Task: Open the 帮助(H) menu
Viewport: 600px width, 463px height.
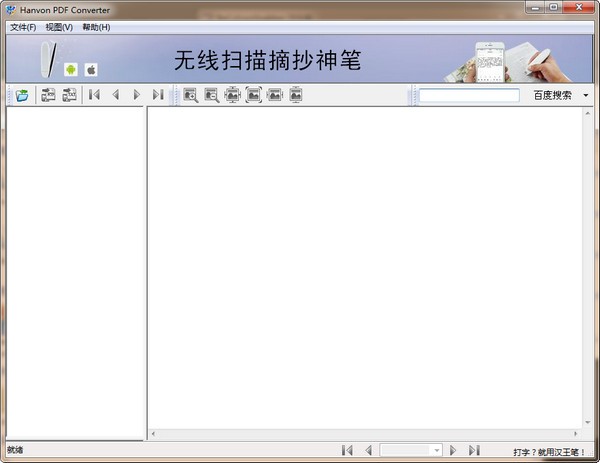Action: [x=96, y=27]
